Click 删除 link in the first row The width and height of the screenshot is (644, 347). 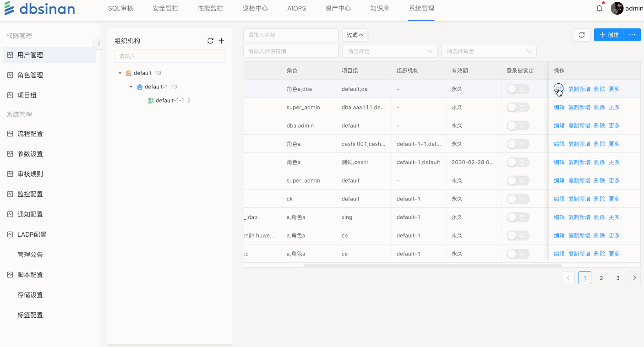coord(599,89)
